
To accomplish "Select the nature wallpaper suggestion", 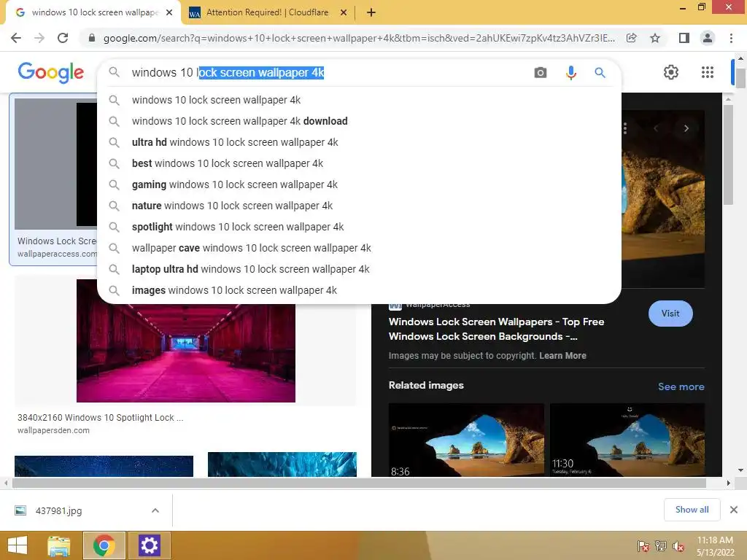I will [x=359, y=206].
